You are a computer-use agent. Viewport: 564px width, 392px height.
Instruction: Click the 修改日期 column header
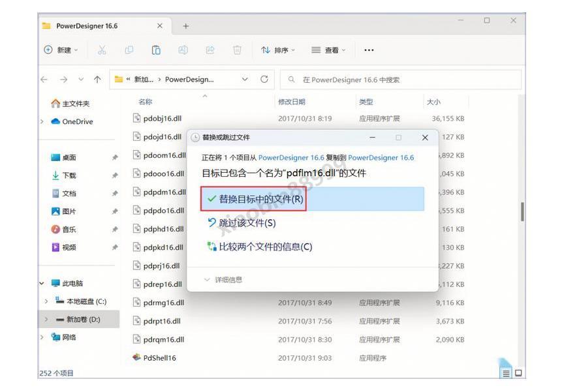click(x=292, y=102)
